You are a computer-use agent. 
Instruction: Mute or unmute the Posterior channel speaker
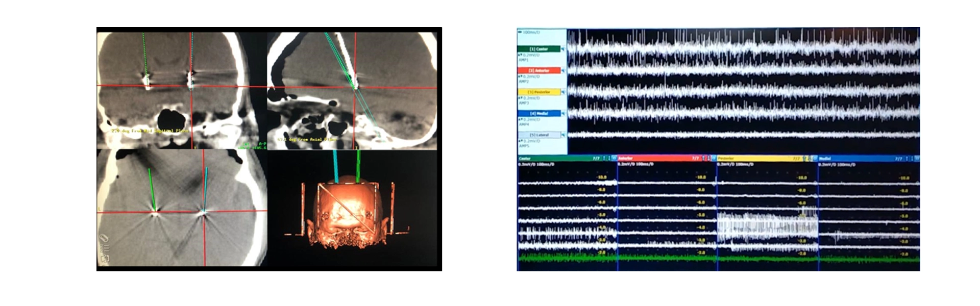click(563, 92)
